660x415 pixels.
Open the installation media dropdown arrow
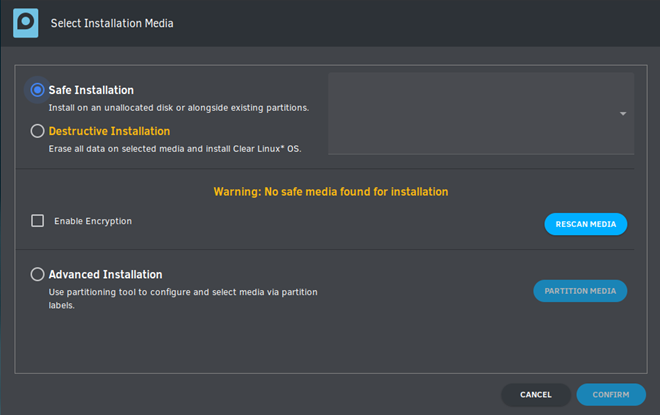pyautogui.click(x=623, y=114)
